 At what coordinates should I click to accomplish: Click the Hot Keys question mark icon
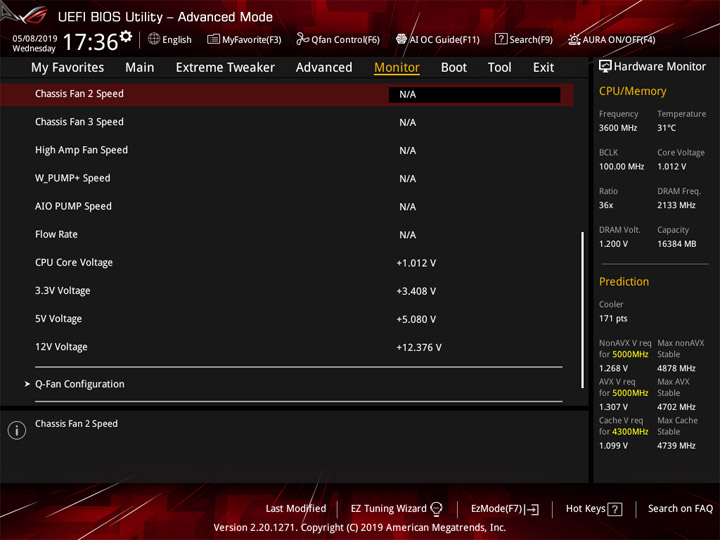pyautogui.click(x=615, y=509)
